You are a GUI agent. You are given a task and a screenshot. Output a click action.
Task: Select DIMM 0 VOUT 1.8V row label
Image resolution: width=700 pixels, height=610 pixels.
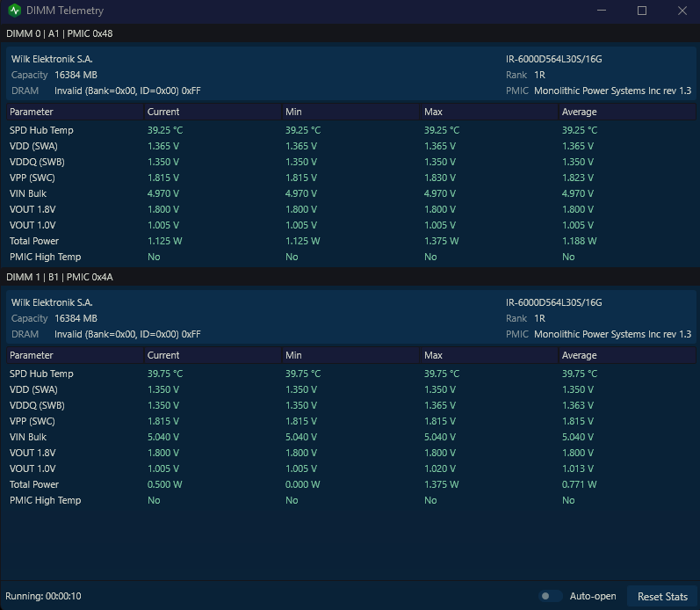(x=32, y=209)
